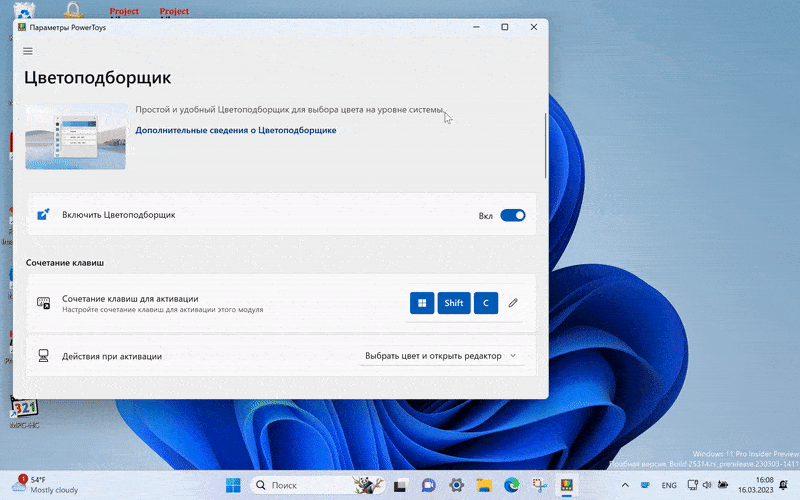Click the Действия при активации label

[112, 356]
